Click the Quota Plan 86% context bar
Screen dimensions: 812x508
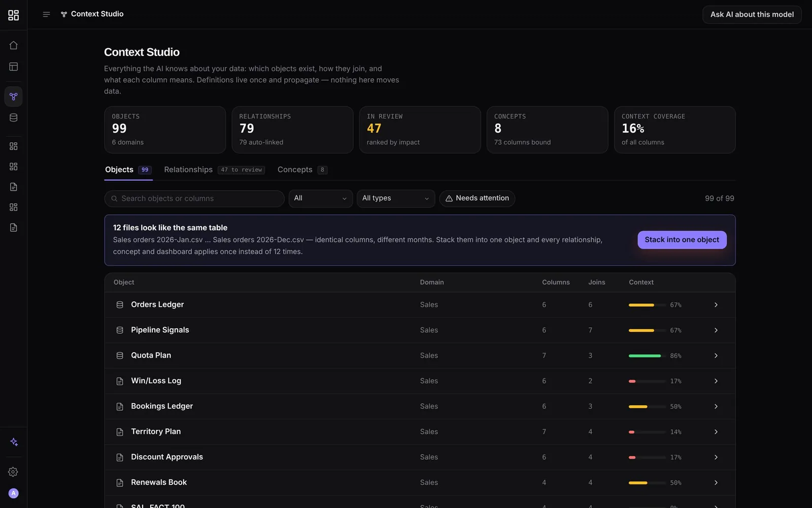pos(647,356)
